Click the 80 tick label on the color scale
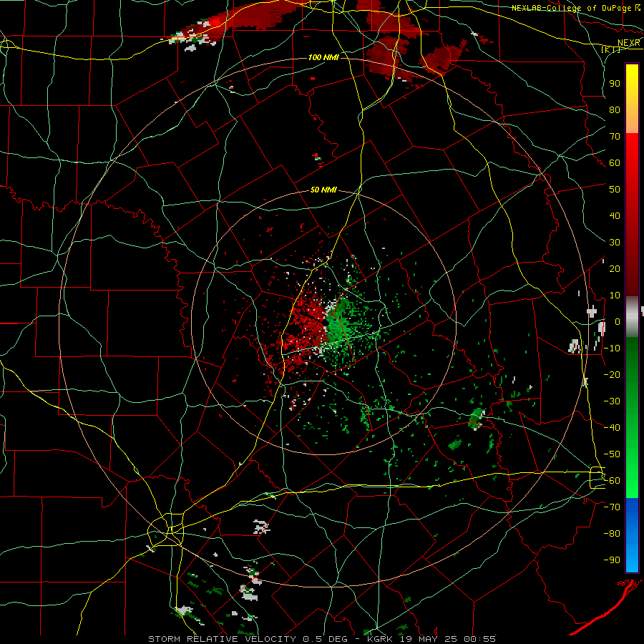644x644 pixels. (615, 109)
